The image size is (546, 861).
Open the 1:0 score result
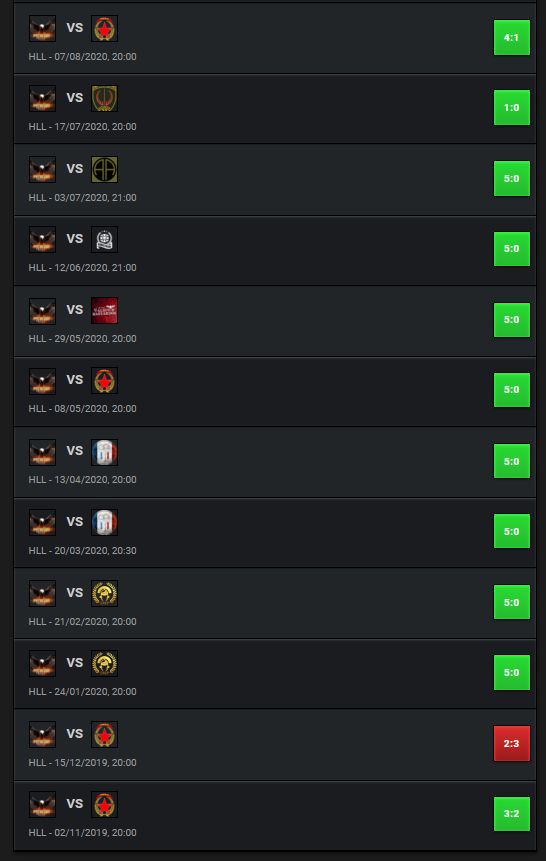click(511, 108)
